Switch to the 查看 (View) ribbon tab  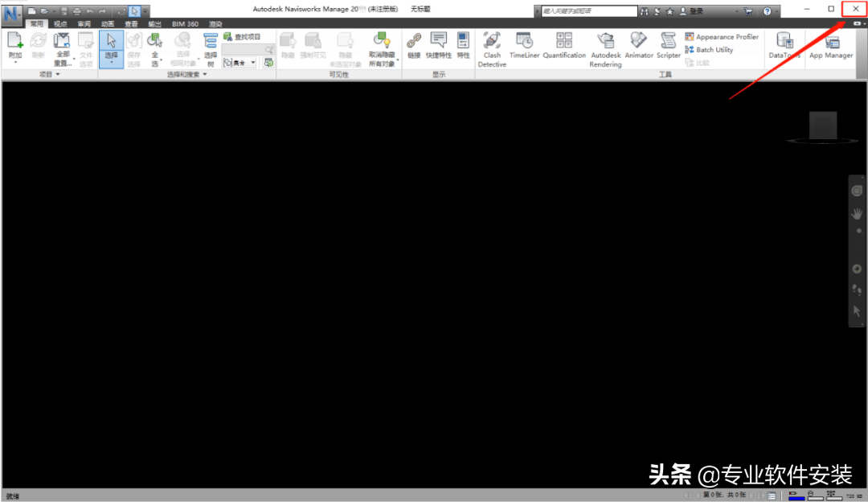pyautogui.click(x=131, y=24)
